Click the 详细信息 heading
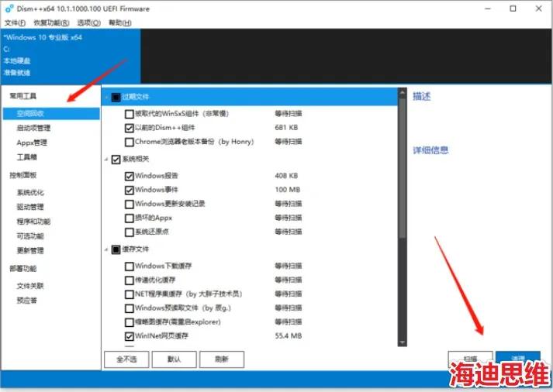Image resolution: width=553 pixels, height=392 pixels. click(430, 150)
